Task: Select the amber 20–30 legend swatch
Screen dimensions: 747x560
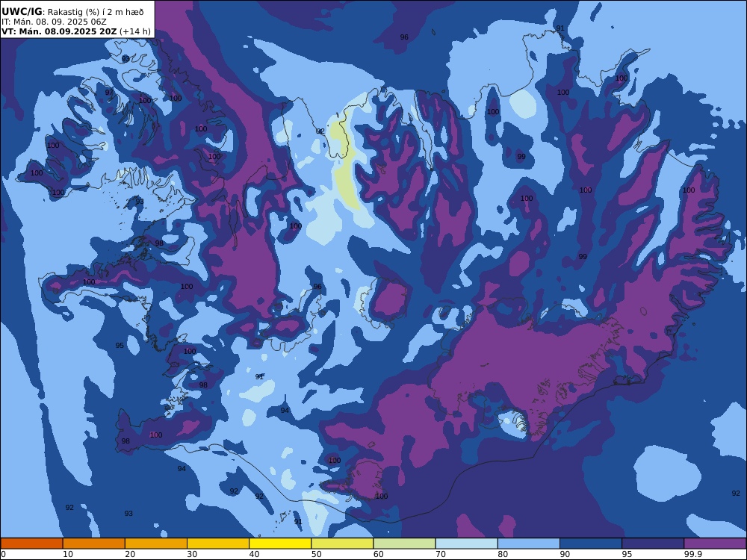Action: [156, 544]
